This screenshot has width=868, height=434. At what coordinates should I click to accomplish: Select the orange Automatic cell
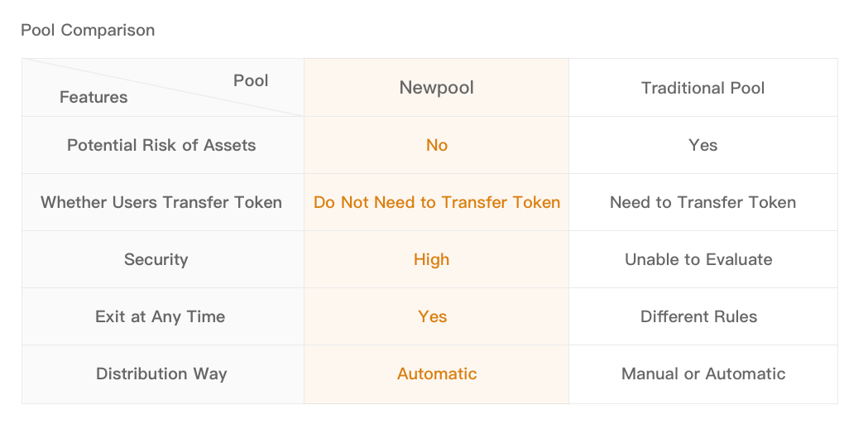coord(437,374)
